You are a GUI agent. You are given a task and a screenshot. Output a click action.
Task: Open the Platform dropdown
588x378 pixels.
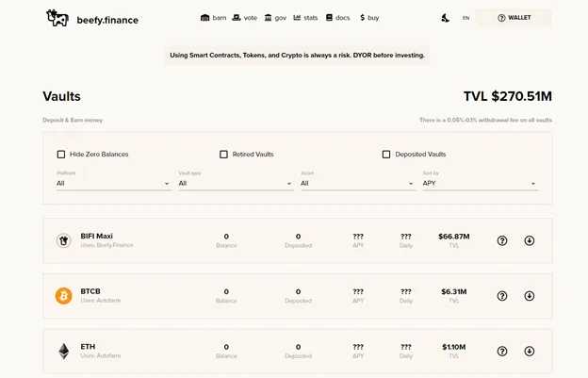(x=114, y=184)
